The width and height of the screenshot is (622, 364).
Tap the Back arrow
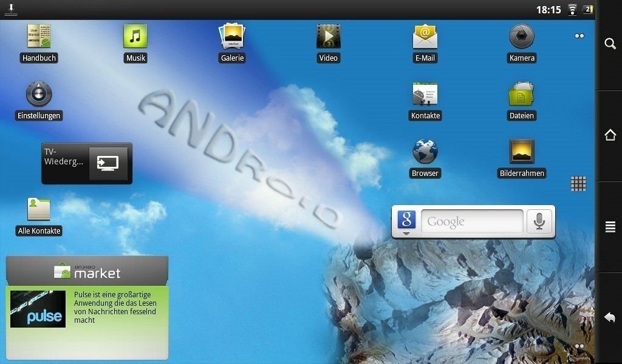pyautogui.click(x=610, y=317)
